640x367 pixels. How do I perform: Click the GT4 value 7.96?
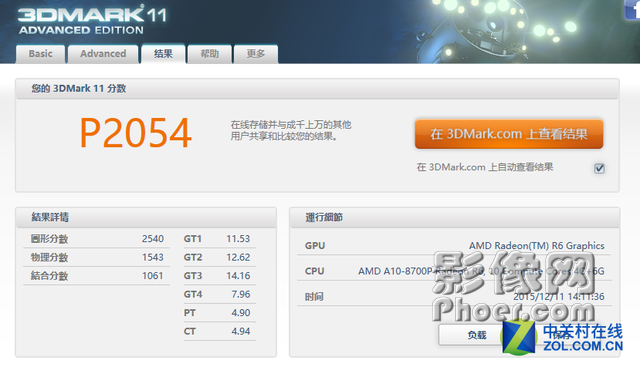click(241, 294)
